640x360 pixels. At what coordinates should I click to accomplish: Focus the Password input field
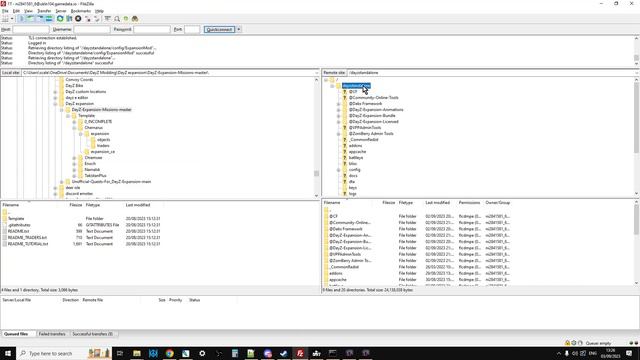(152, 29)
